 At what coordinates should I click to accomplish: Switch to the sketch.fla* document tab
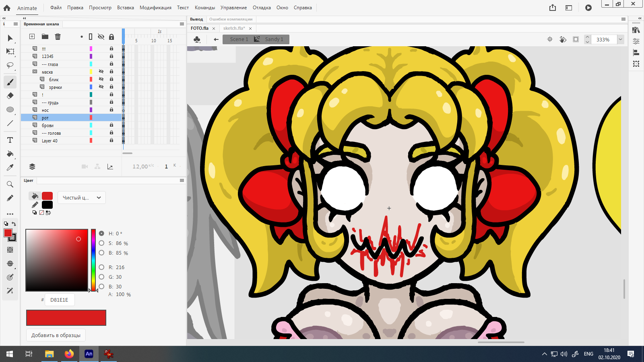[234, 28]
